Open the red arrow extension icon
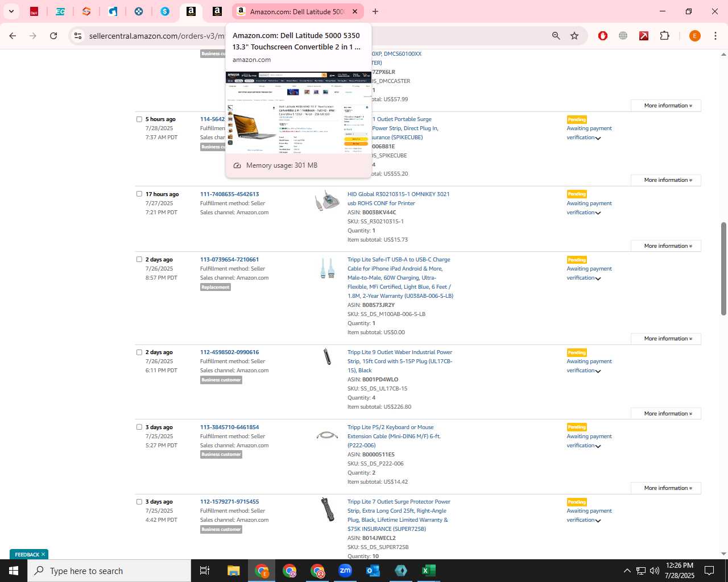 (x=644, y=36)
